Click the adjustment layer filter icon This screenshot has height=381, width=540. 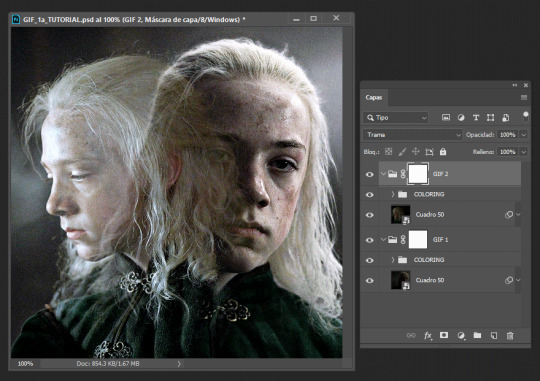tap(461, 117)
